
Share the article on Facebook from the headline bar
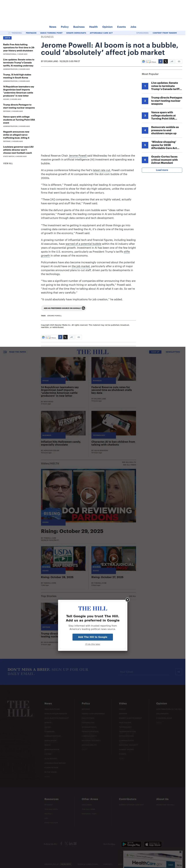pyautogui.click(x=160, y=61)
